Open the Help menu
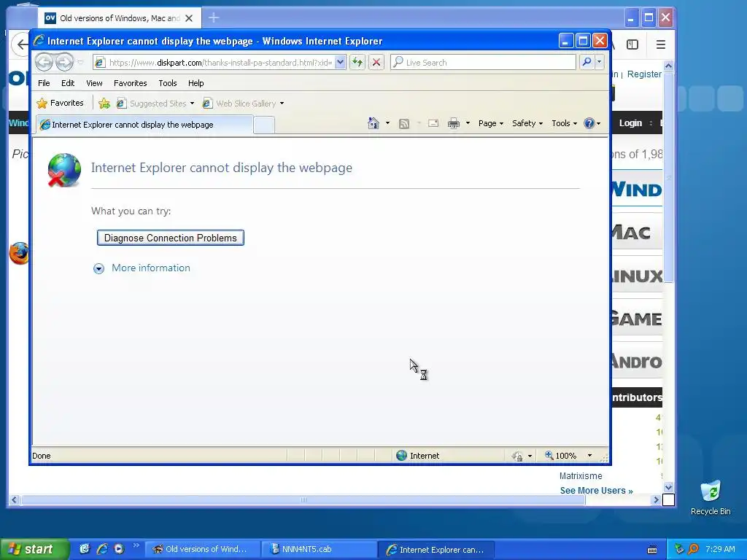Screen dimensions: 747x560 (x=196, y=83)
